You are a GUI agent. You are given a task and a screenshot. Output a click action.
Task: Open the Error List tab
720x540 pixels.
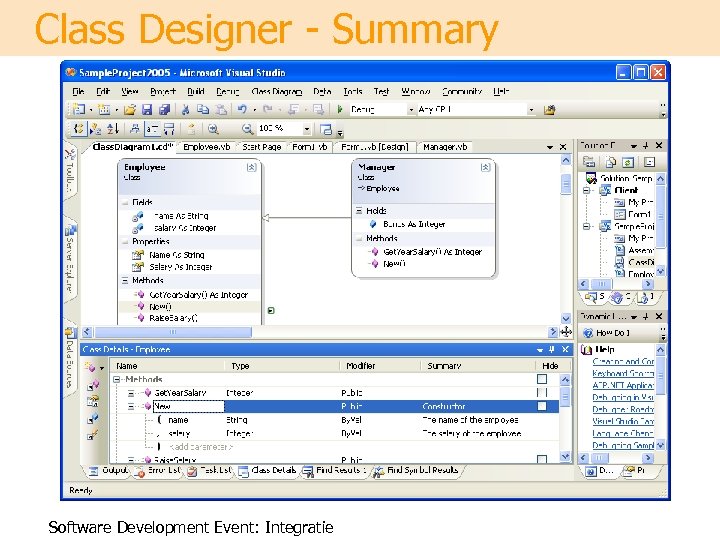pyautogui.click(x=159, y=470)
